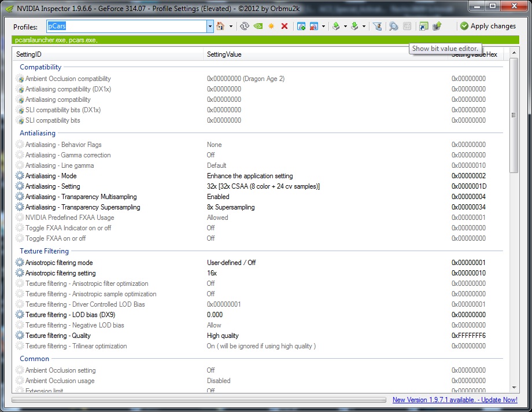Select the 'Enhance the application setting' value
This screenshot has width=532, height=412.
(x=250, y=176)
